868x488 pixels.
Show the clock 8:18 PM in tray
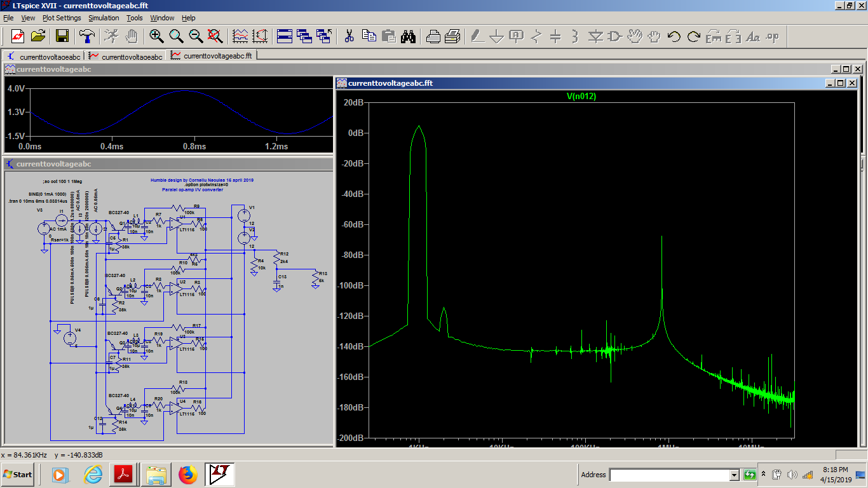pos(835,470)
